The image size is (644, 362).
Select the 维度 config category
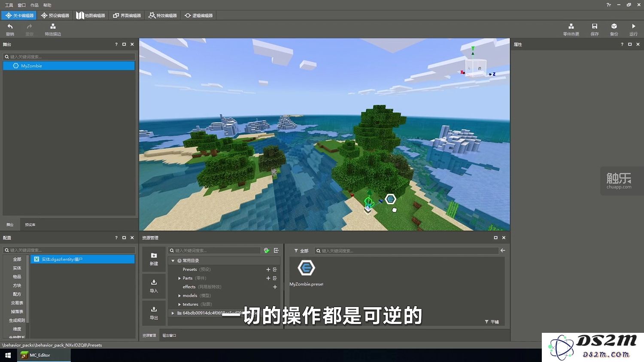17,329
